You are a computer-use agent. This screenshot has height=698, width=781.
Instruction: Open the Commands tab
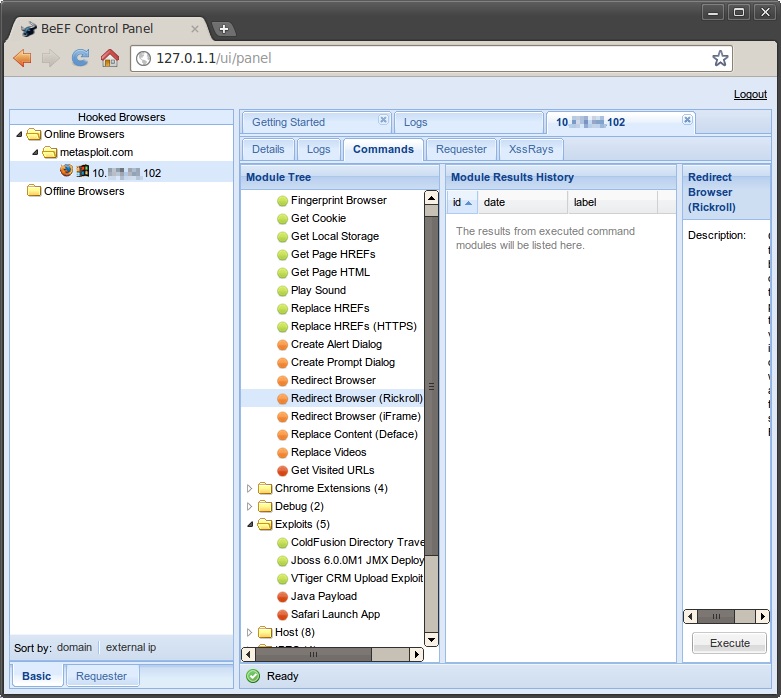click(384, 149)
